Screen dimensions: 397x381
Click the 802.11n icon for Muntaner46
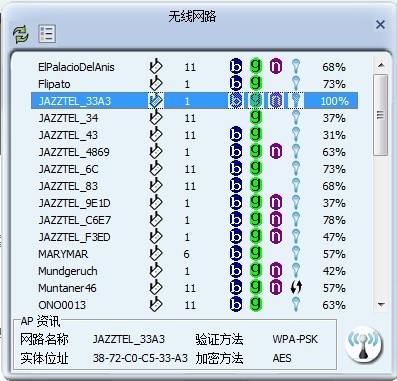(x=276, y=287)
